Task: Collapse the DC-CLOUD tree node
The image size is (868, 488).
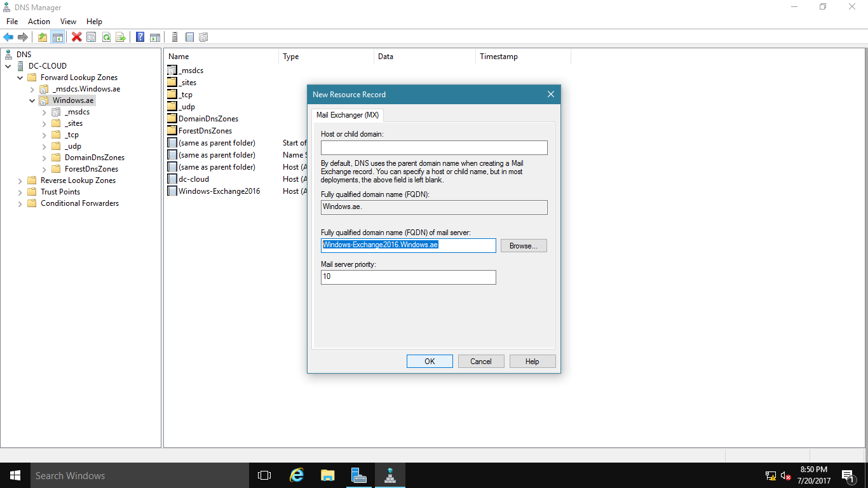Action: click(x=8, y=66)
